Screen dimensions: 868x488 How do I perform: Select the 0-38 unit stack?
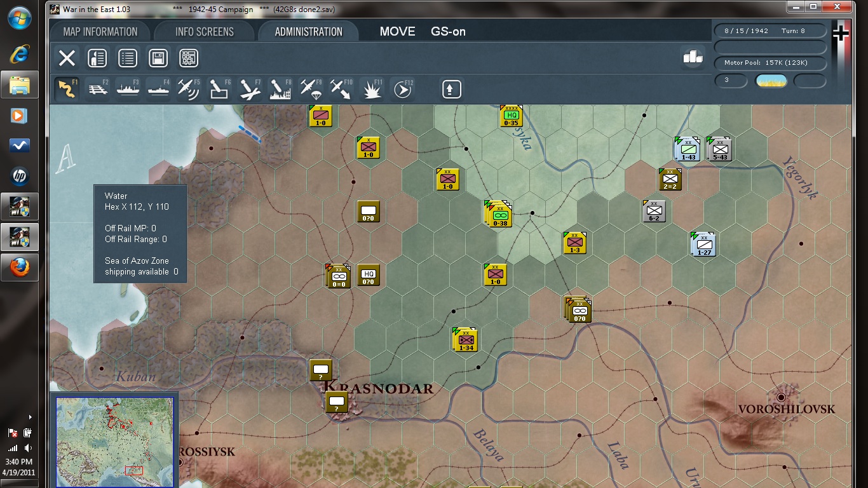pyautogui.click(x=499, y=215)
